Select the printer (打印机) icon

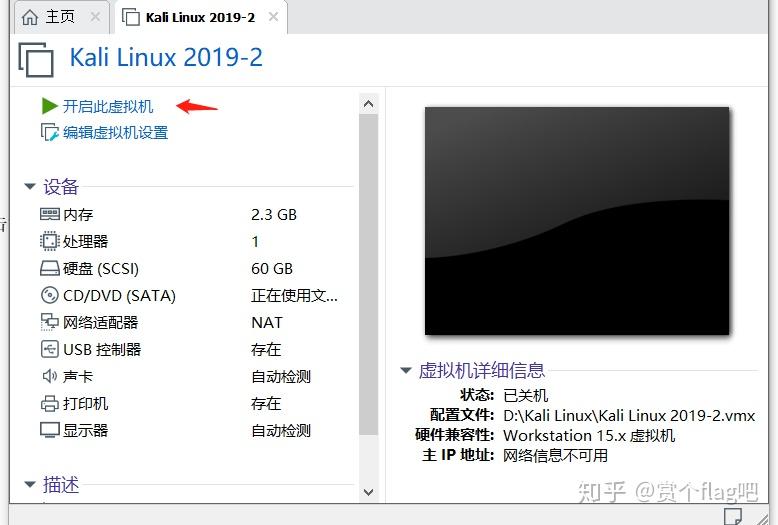[x=50, y=403]
